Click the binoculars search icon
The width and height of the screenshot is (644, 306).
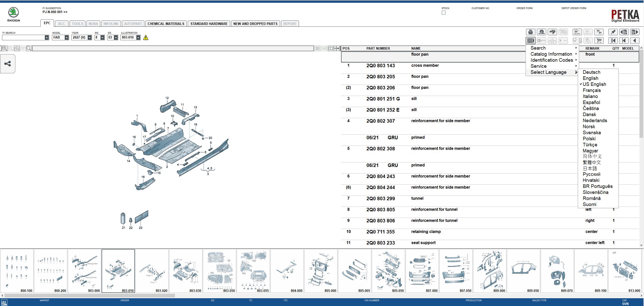click(552, 32)
